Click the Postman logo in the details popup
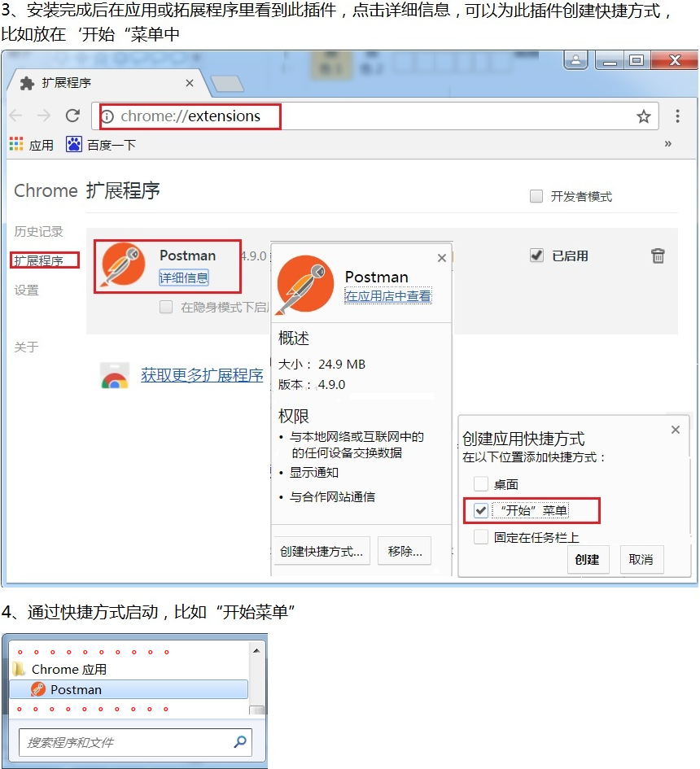Screen dimensions: 700x769 [x=305, y=285]
